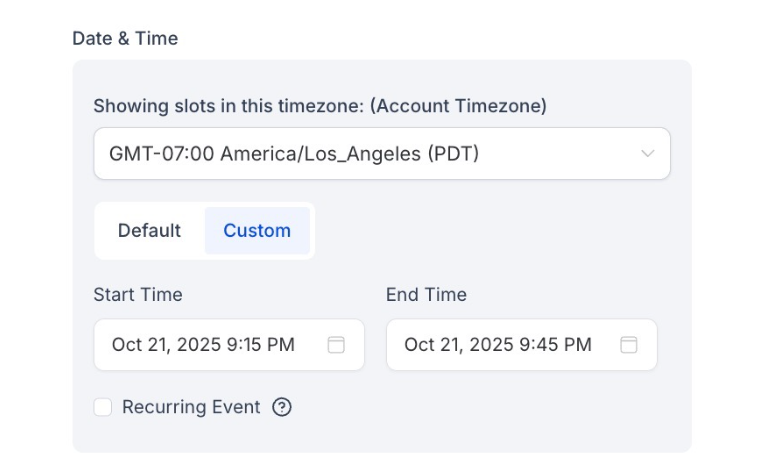
Task: Expand the timezone dropdown chevron arrow
Action: [647, 154]
